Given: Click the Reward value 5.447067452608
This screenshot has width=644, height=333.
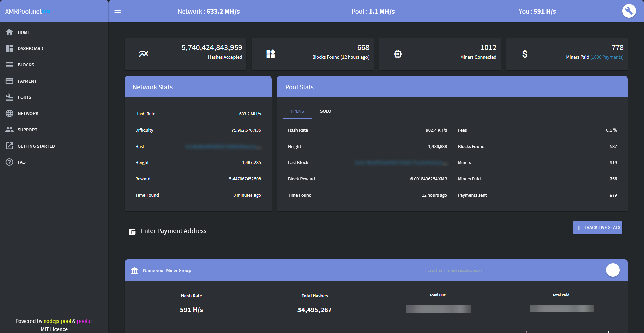Looking at the screenshot, I should click(245, 179).
